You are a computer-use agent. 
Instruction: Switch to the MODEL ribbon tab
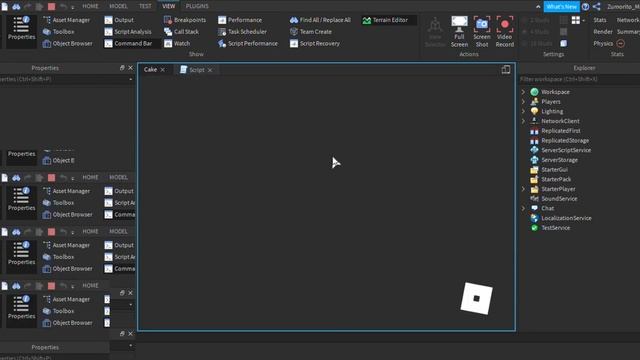[x=118, y=6]
